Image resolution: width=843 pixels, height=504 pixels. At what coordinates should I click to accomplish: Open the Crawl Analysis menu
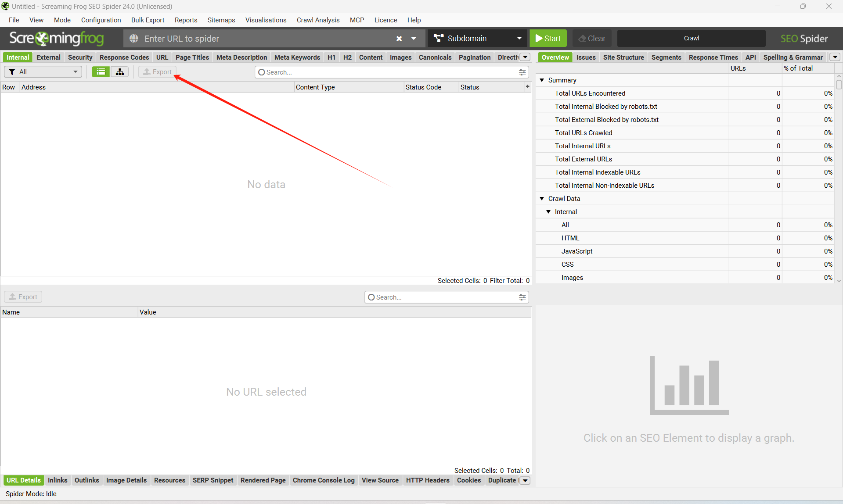point(318,20)
